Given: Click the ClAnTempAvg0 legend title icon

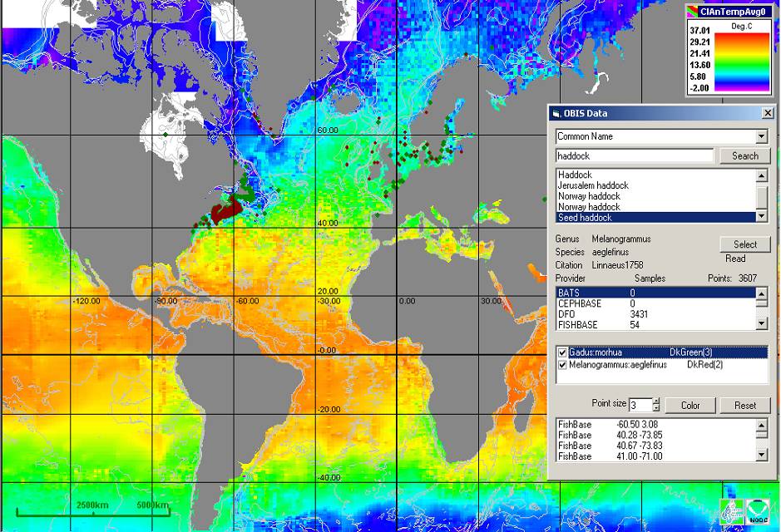Looking at the screenshot, I should pos(692,11).
